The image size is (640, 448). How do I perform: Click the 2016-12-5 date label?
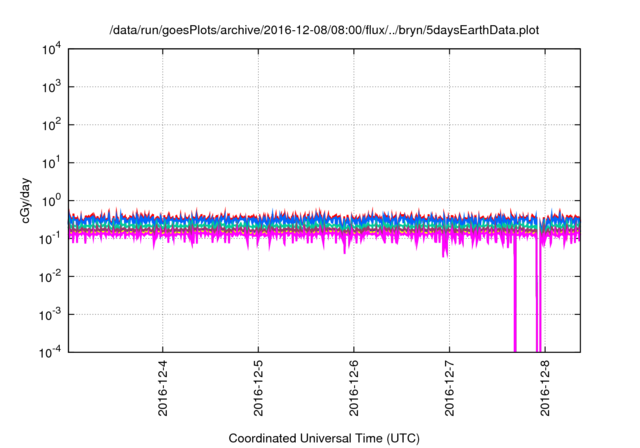pos(258,388)
